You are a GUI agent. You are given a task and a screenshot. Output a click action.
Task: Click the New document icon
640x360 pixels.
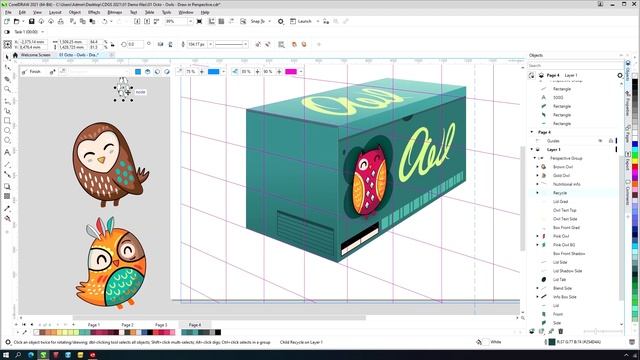pyautogui.click(x=7, y=21)
